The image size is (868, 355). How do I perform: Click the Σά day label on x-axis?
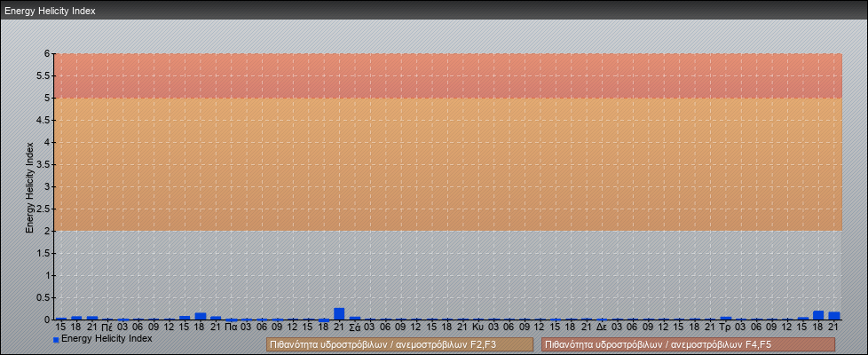tap(355, 327)
